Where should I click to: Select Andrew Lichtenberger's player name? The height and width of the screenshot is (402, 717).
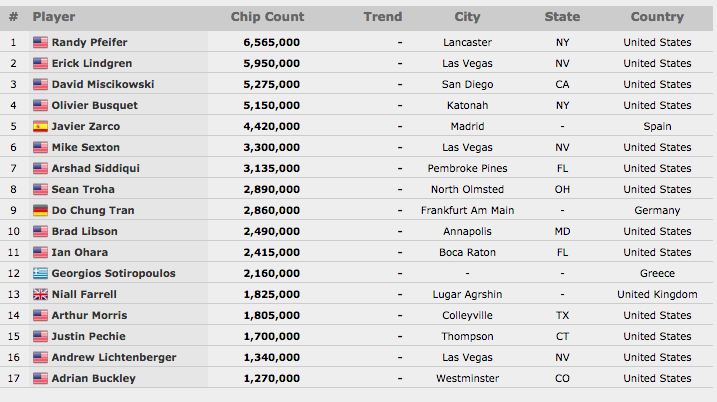pyautogui.click(x=114, y=357)
